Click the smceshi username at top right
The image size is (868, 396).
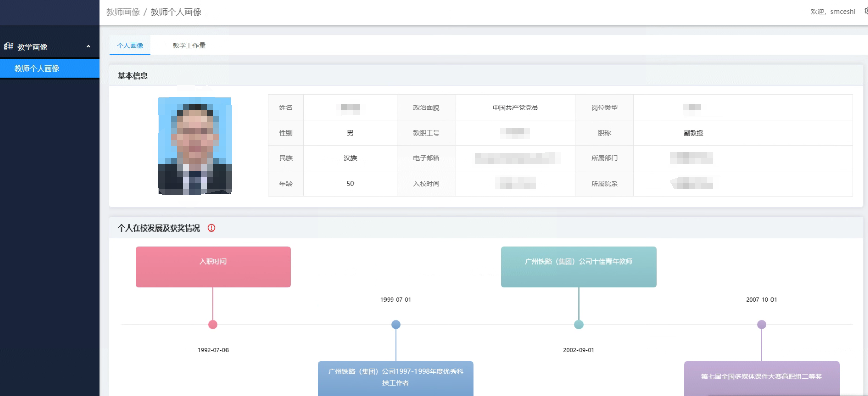point(843,12)
